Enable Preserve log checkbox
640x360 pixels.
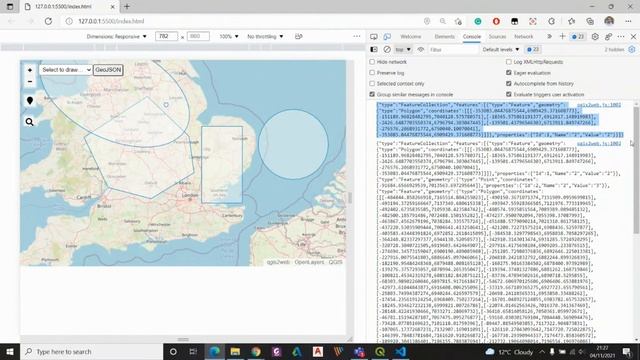point(372,73)
